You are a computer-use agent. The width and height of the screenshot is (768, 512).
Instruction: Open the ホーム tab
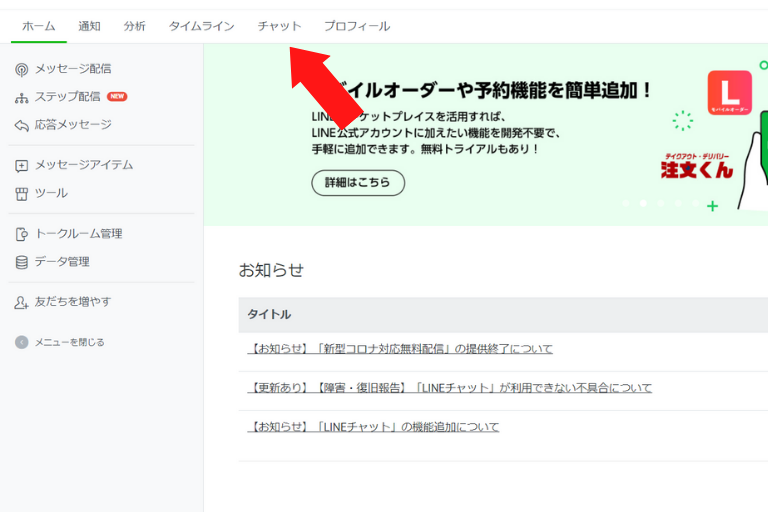[x=39, y=26]
